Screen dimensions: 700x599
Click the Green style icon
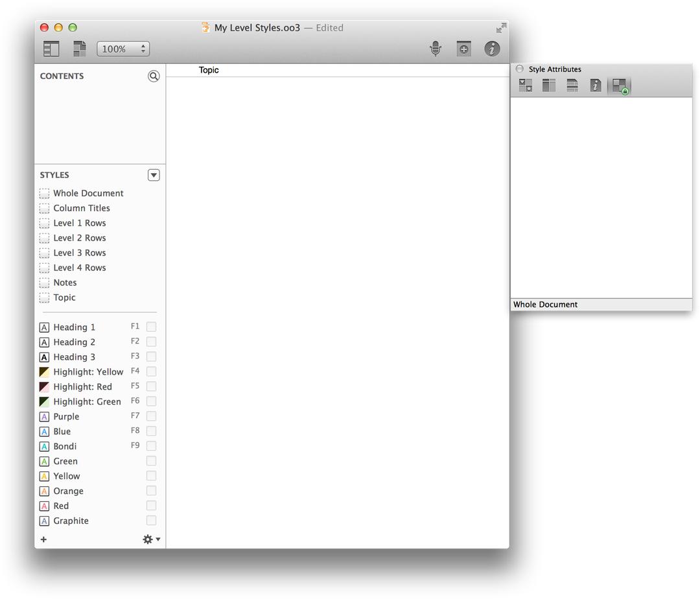click(x=44, y=461)
